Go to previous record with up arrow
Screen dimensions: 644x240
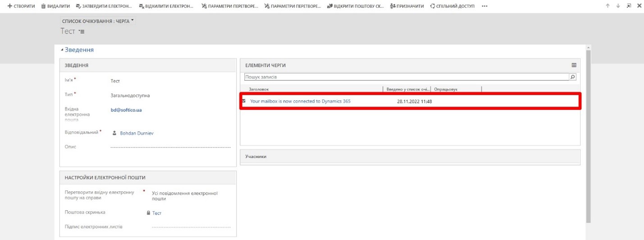coord(607,6)
